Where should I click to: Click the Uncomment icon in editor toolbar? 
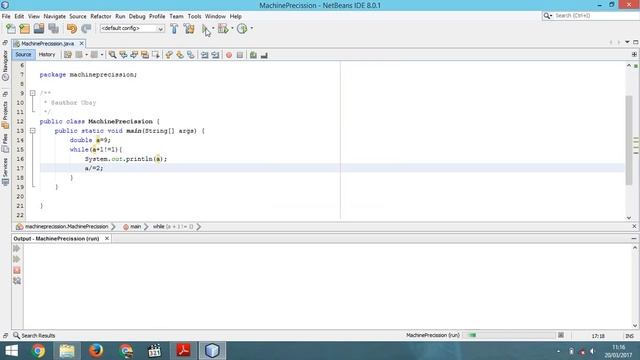tap(264, 55)
